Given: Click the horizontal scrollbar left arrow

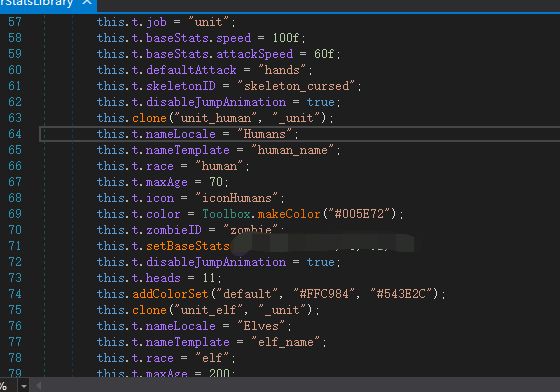Looking at the screenshot, I should [38, 386].
